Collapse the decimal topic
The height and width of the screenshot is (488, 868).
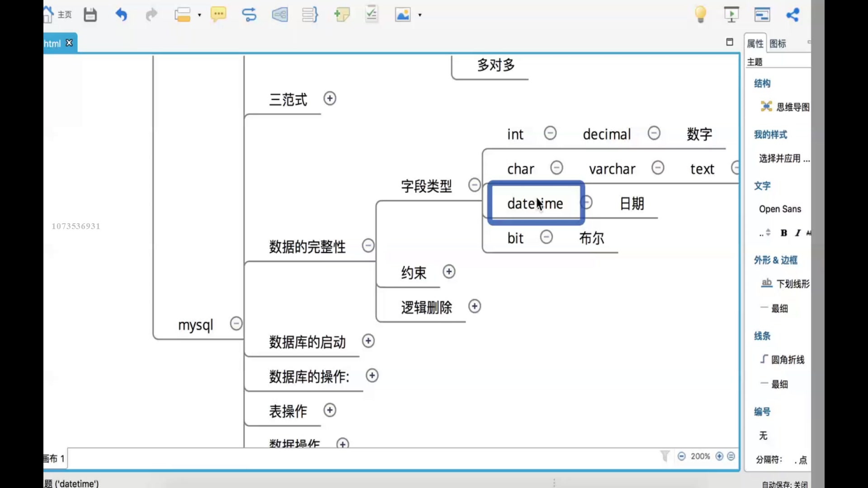tap(654, 133)
